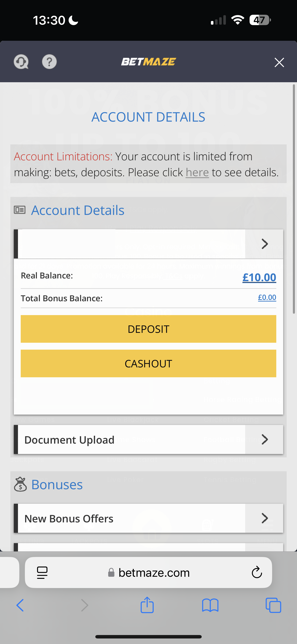The height and width of the screenshot is (644, 297).
Task: Expand the top account details row chevron
Action: [x=264, y=244]
